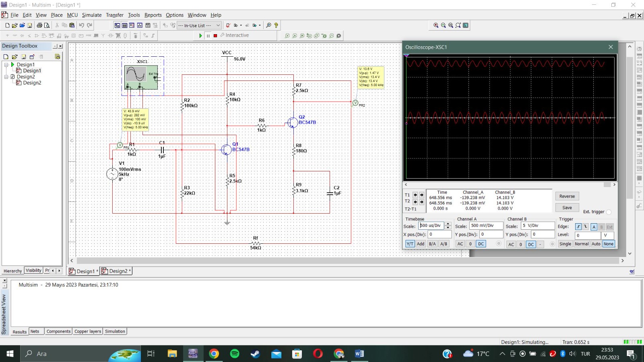Click the Print preview toolbar icon

click(47, 25)
